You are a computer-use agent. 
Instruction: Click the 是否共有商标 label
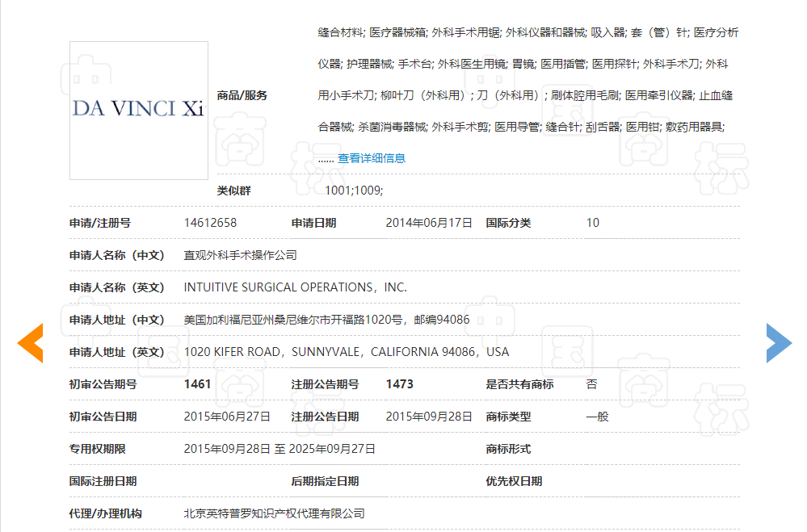pyautogui.click(x=519, y=384)
